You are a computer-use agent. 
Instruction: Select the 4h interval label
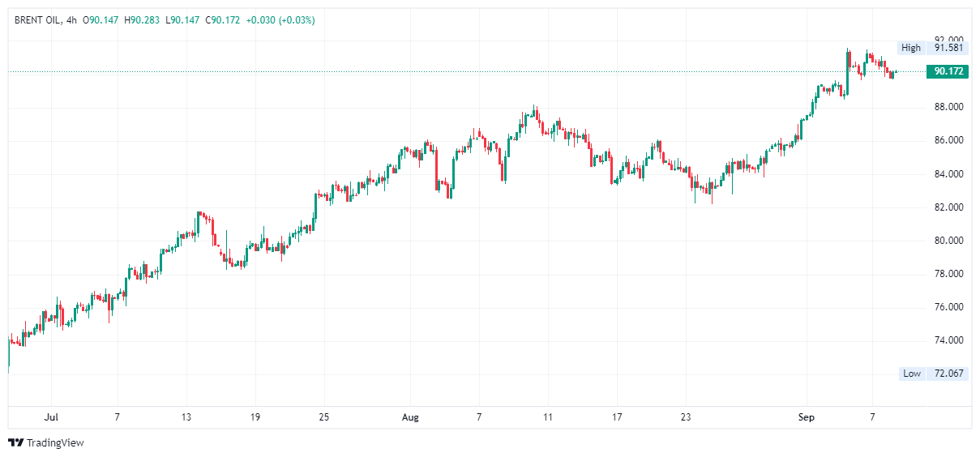(x=72, y=19)
